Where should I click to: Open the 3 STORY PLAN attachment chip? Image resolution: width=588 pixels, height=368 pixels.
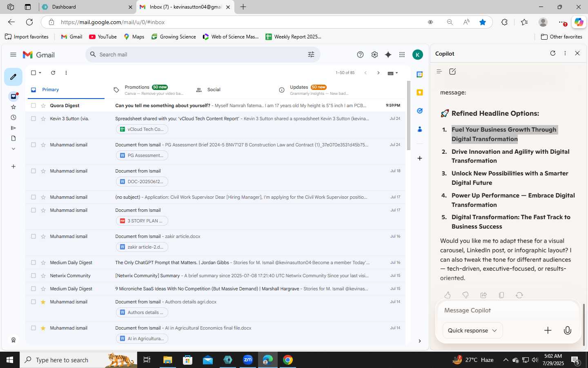[142, 221]
